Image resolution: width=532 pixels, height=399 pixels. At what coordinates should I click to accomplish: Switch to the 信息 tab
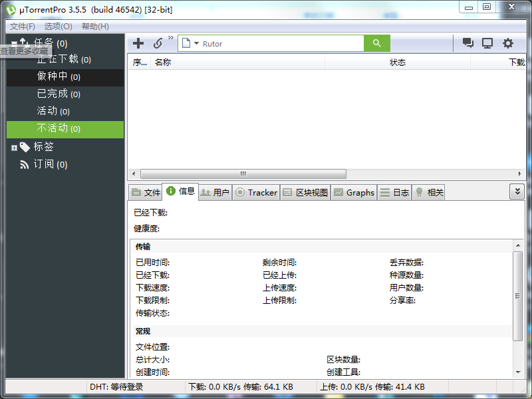180,192
